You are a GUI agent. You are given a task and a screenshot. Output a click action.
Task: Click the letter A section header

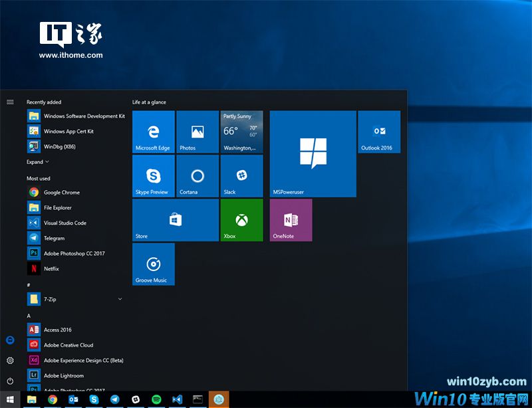(29, 315)
